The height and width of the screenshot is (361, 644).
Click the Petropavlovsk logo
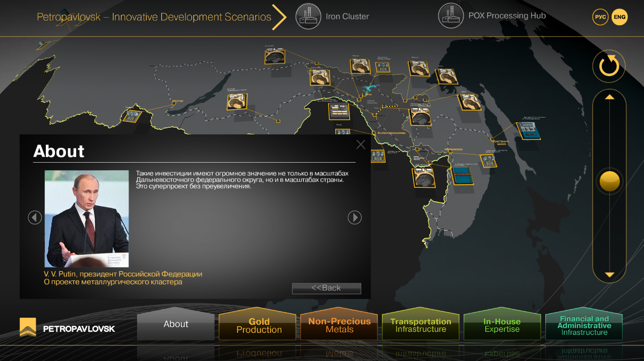click(x=68, y=328)
